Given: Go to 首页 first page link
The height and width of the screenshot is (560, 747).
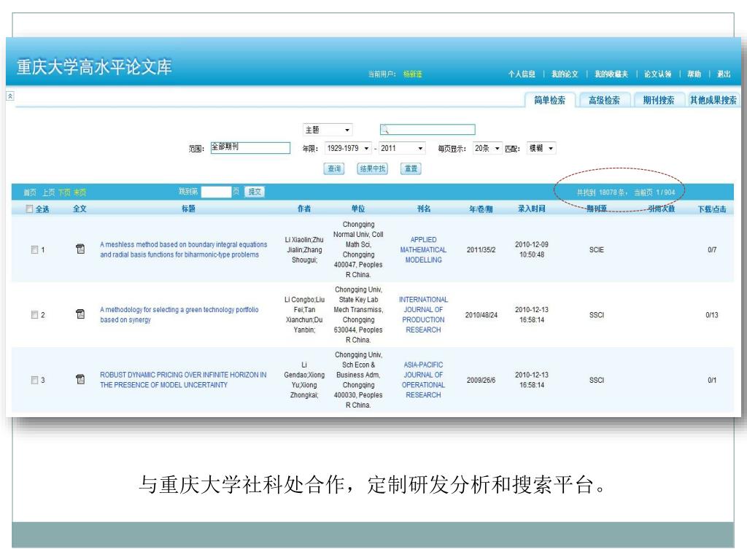Looking at the screenshot, I should 29,192.
